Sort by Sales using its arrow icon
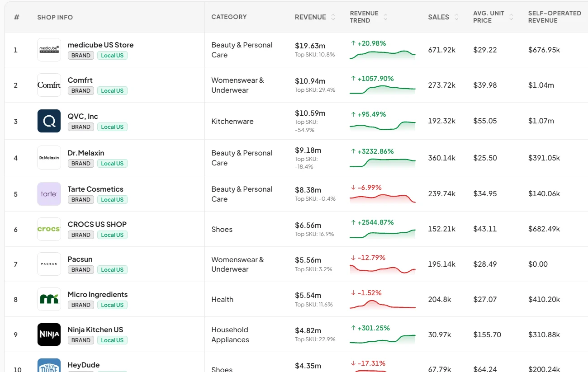 pyautogui.click(x=456, y=17)
